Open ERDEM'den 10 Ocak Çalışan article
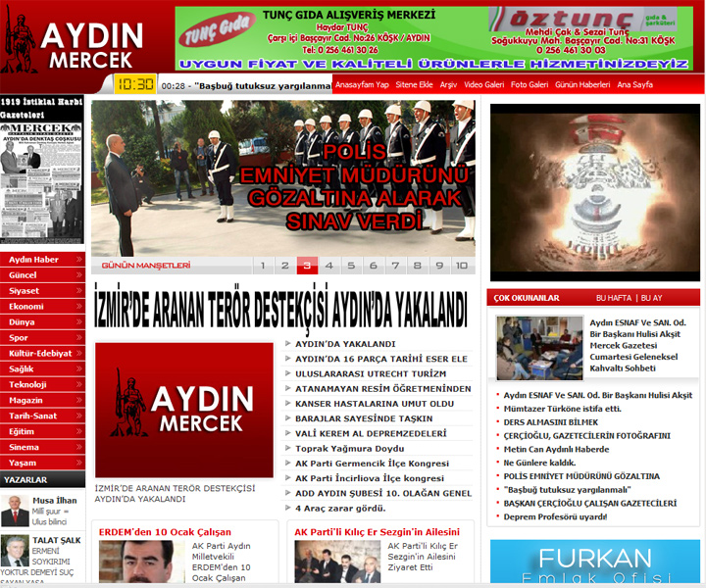The width and height of the screenshot is (706, 588). coord(165,532)
